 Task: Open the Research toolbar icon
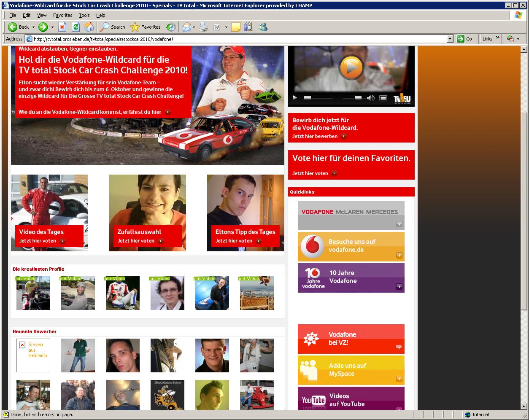coord(248,27)
